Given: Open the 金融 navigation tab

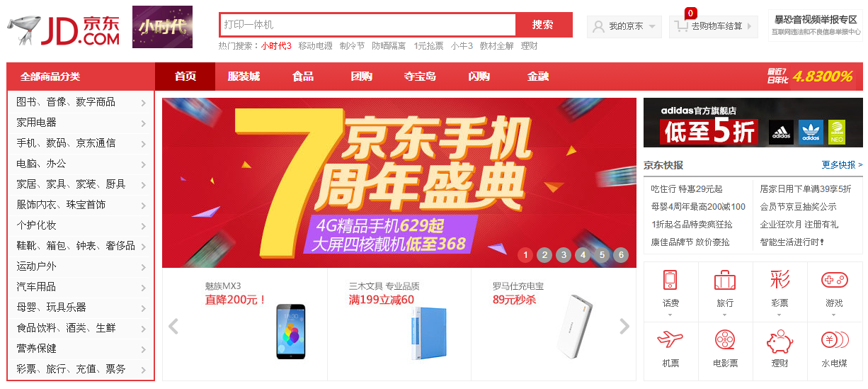Looking at the screenshot, I should (538, 77).
